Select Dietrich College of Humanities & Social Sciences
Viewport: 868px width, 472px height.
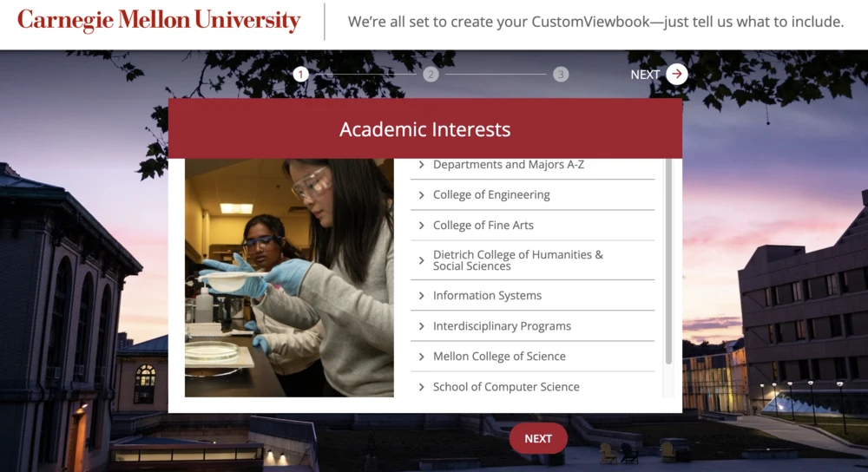517,260
